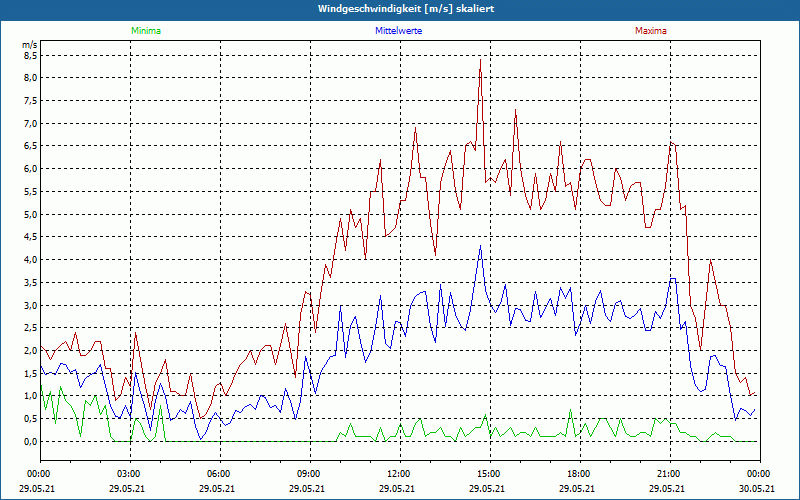This screenshot has width=800, height=500.
Task: Select the 8,5 y-axis value label
Action: tap(29, 55)
